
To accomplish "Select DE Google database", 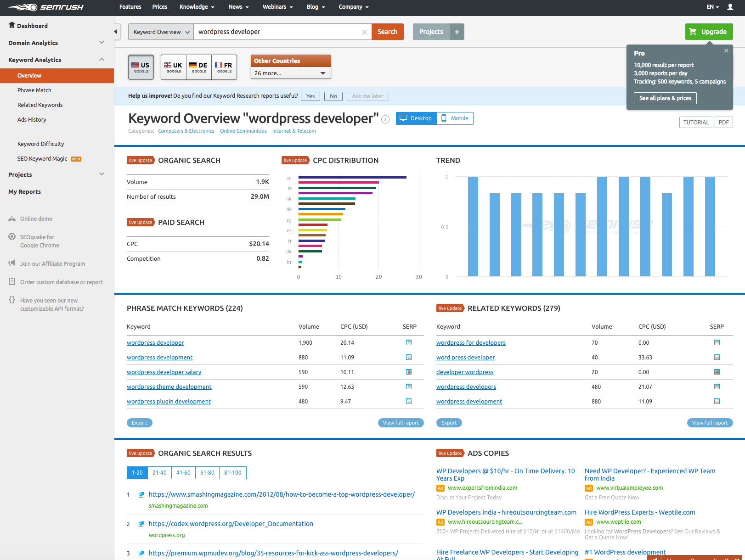I will coord(198,67).
